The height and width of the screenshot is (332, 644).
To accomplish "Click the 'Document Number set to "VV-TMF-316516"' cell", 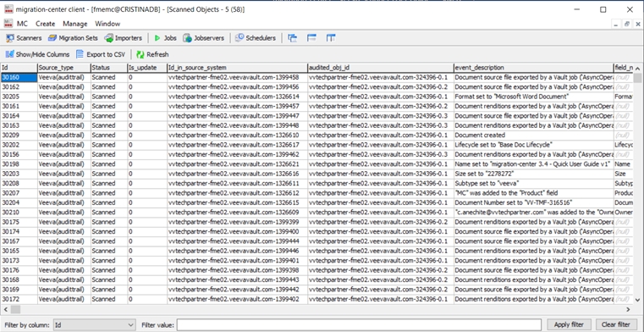I will [533, 202].
